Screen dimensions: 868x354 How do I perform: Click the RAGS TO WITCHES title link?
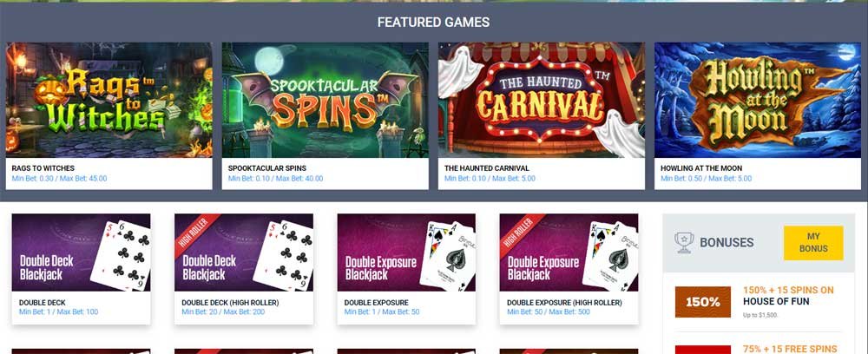coord(43,168)
